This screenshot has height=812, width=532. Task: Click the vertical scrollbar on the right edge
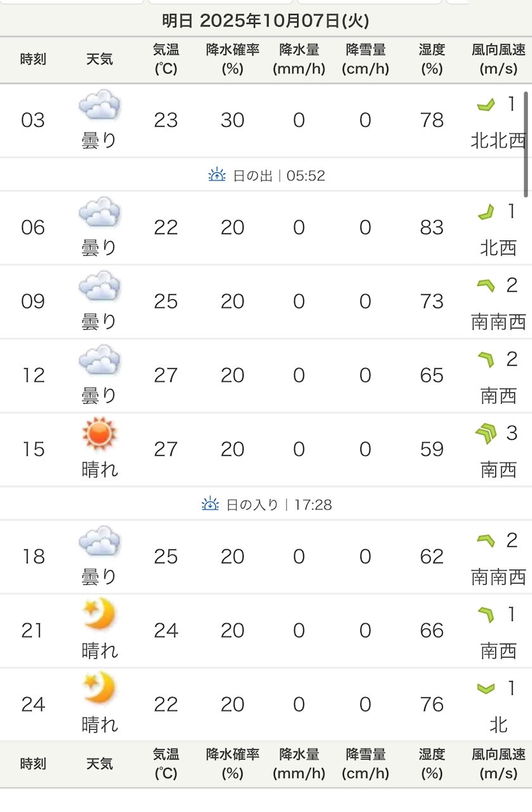526,146
